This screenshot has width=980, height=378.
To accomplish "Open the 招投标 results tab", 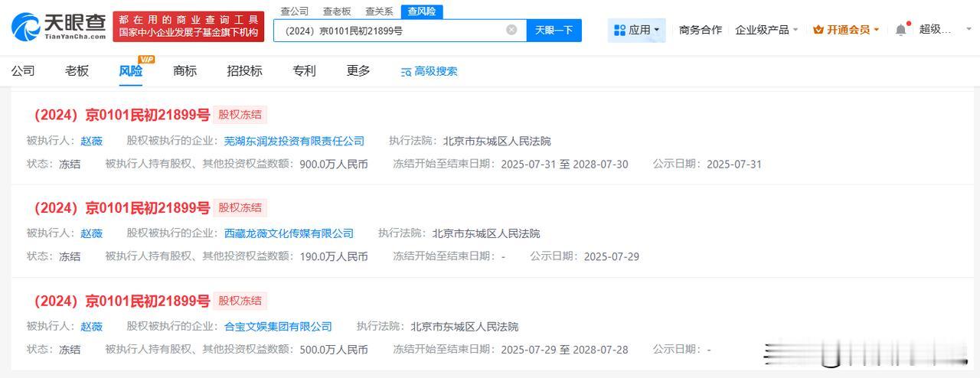I will pos(244,70).
